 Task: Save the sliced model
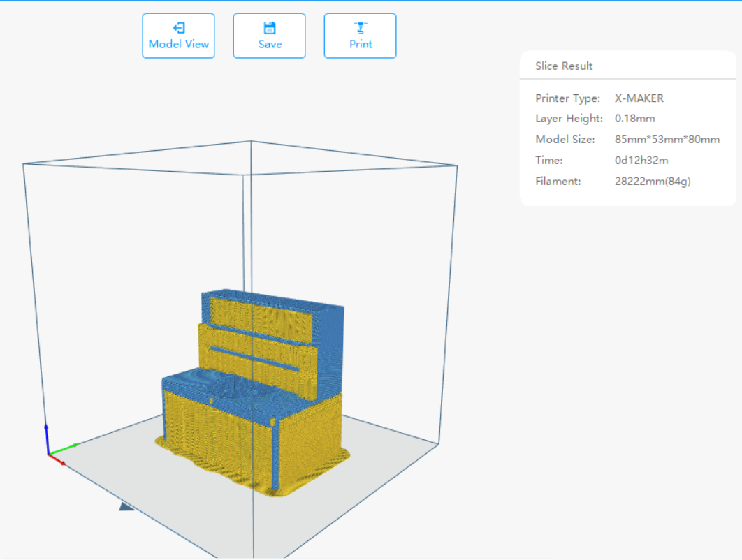coord(269,36)
